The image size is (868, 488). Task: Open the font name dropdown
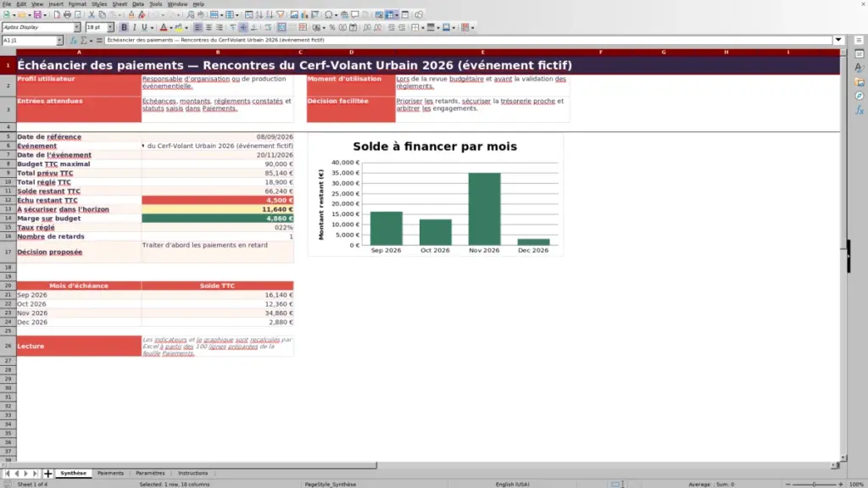point(76,27)
